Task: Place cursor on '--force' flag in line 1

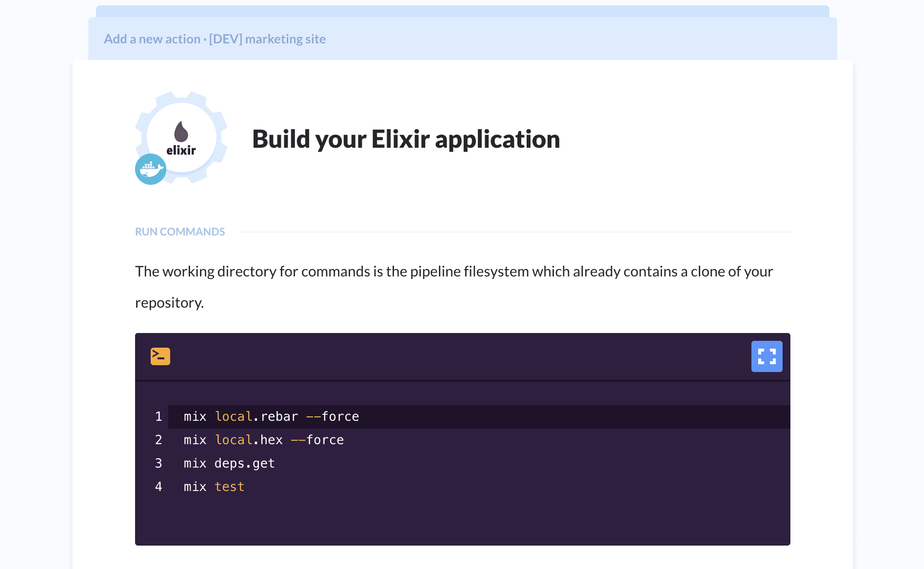Action: (333, 416)
